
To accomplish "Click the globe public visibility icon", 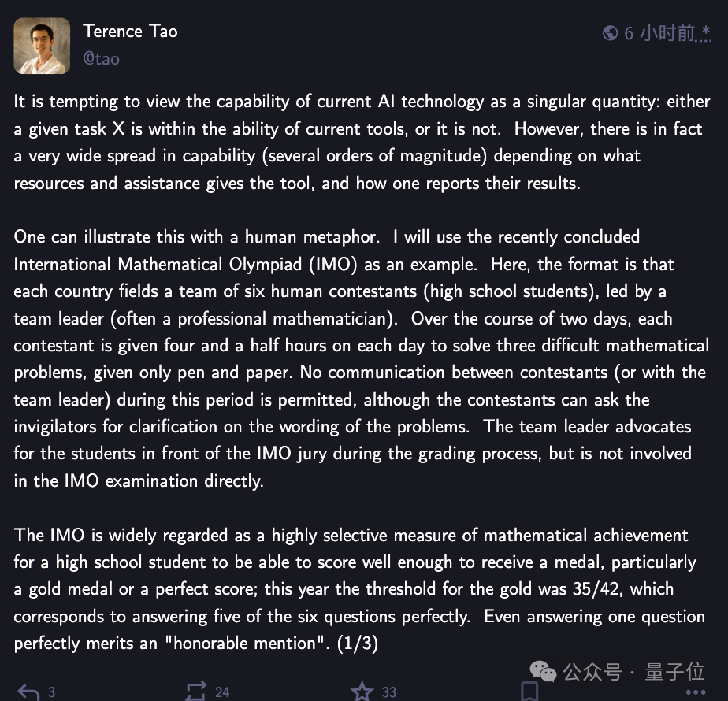I will tap(610, 33).
